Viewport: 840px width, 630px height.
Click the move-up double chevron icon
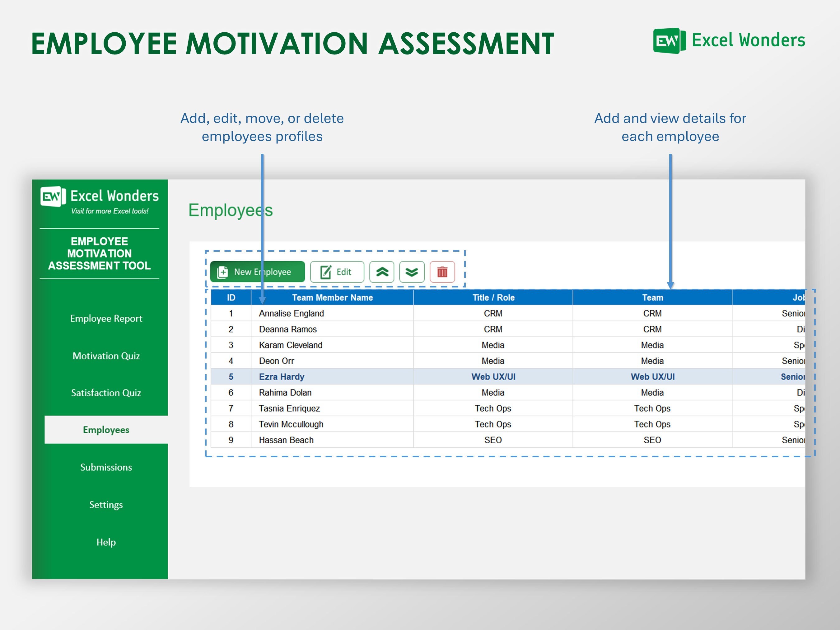tap(382, 272)
